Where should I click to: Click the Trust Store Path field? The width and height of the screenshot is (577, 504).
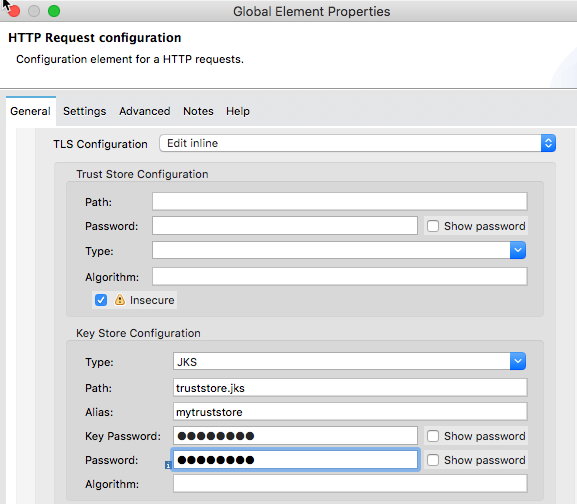click(340, 201)
